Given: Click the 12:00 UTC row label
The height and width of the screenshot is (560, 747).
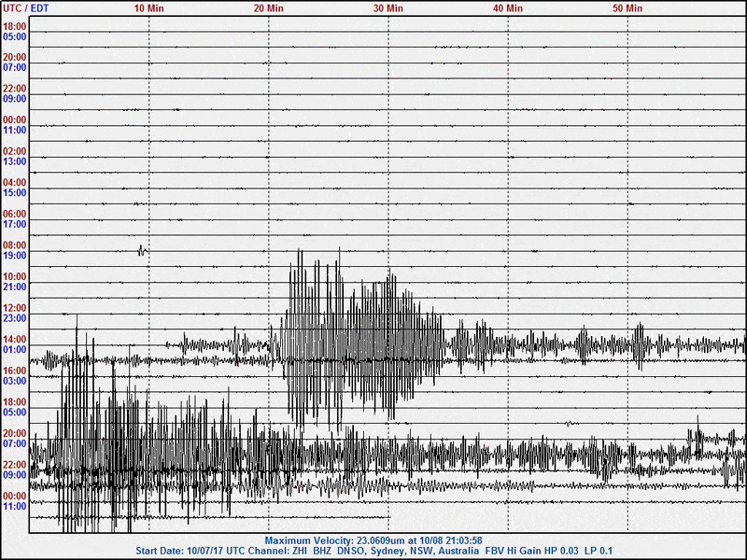Looking at the screenshot, I should (x=14, y=308).
